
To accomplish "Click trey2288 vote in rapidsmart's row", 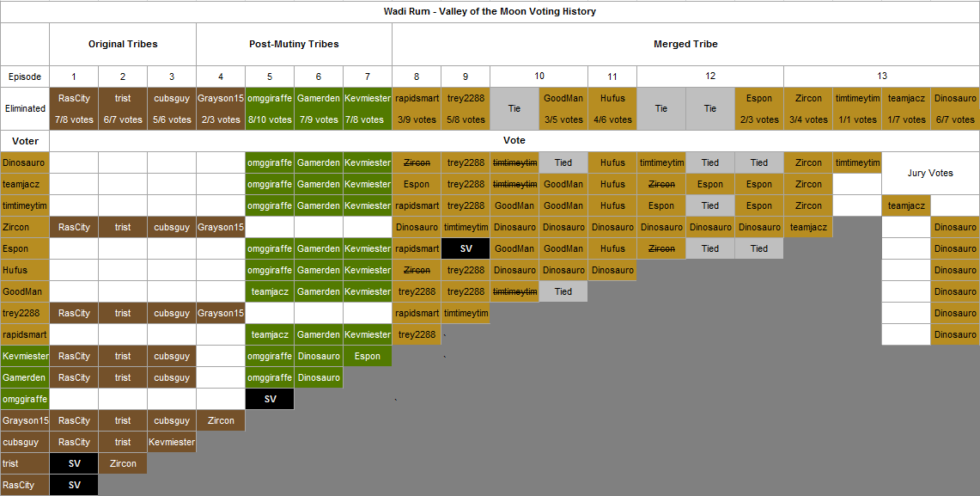I will click(x=417, y=334).
